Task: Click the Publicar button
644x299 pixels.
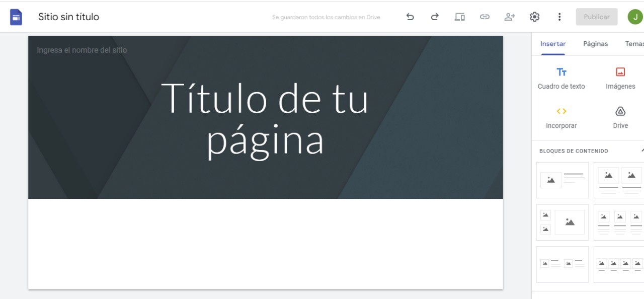Action: point(596,17)
